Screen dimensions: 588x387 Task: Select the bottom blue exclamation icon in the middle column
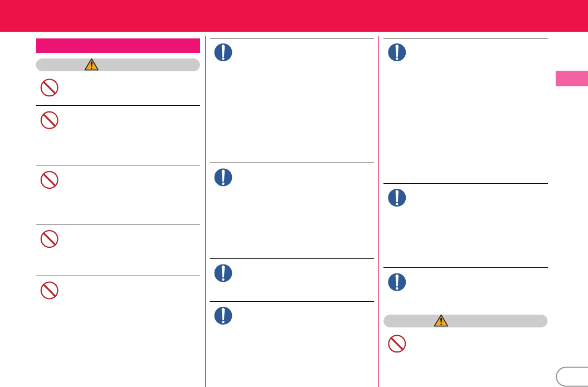tap(223, 316)
